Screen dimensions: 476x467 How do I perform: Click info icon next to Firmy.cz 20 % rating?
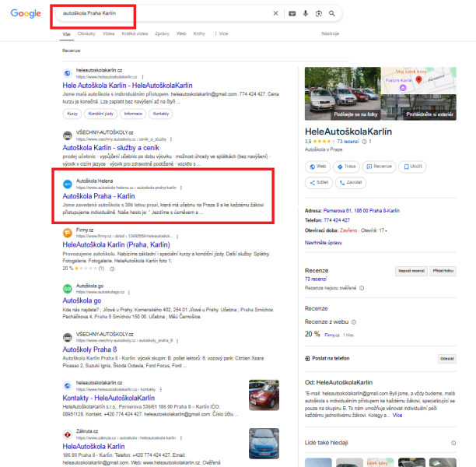click(112, 269)
